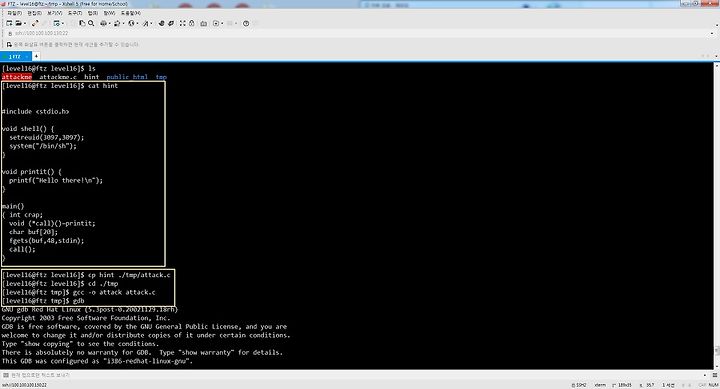Click the 189x35 terminal size status entry
Screen dimensions: 720x389
622,385
